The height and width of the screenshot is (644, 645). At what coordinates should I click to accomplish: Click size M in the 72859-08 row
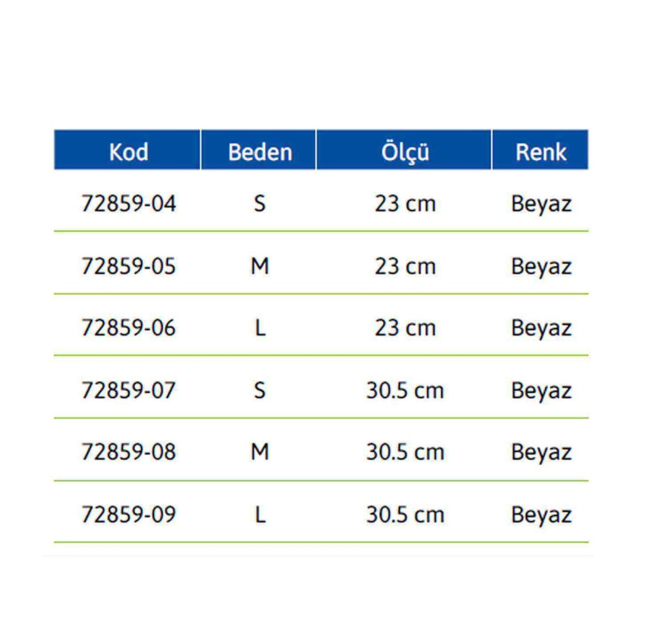tap(260, 452)
